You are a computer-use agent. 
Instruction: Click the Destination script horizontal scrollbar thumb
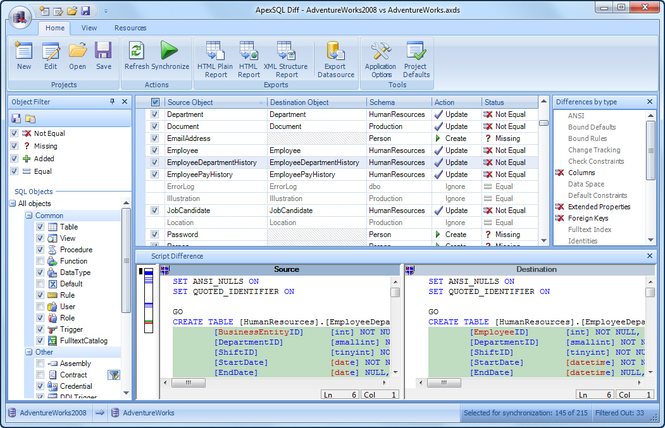point(444,383)
